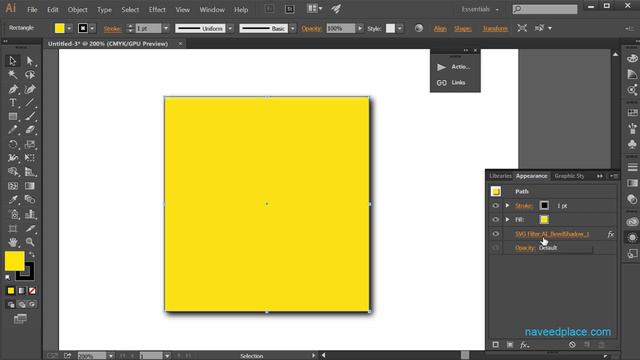Select the Zoom tool
Screen dimensions: 640x360
29,242
